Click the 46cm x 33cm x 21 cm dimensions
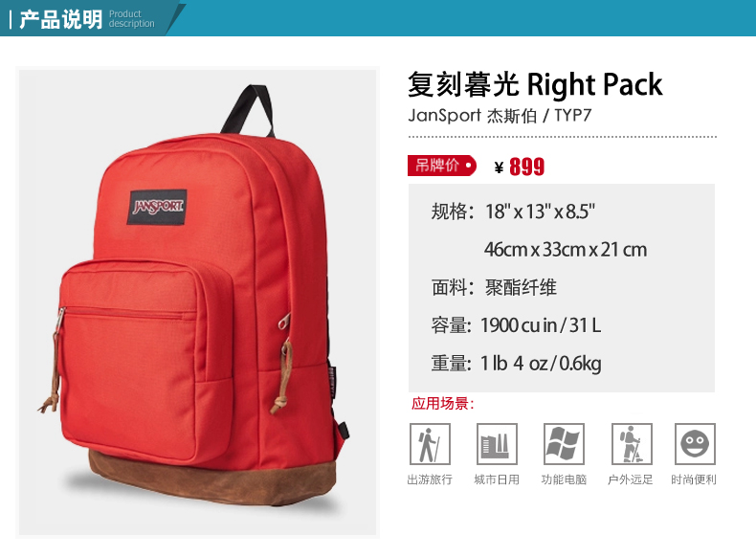This screenshot has width=756, height=557. (x=566, y=250)
